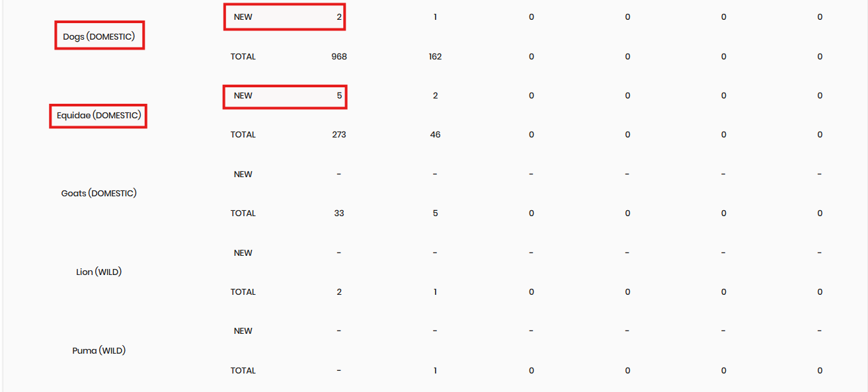Click the TOTAL row label for Dogs

[243, 57]
